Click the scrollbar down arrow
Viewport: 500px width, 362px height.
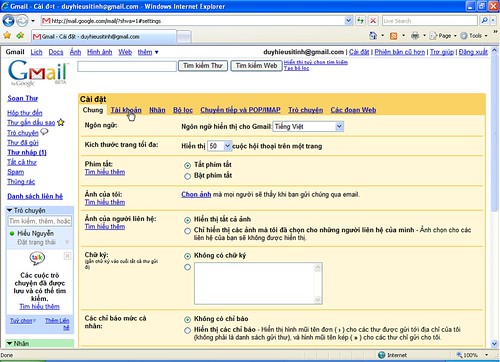[494, 344]
